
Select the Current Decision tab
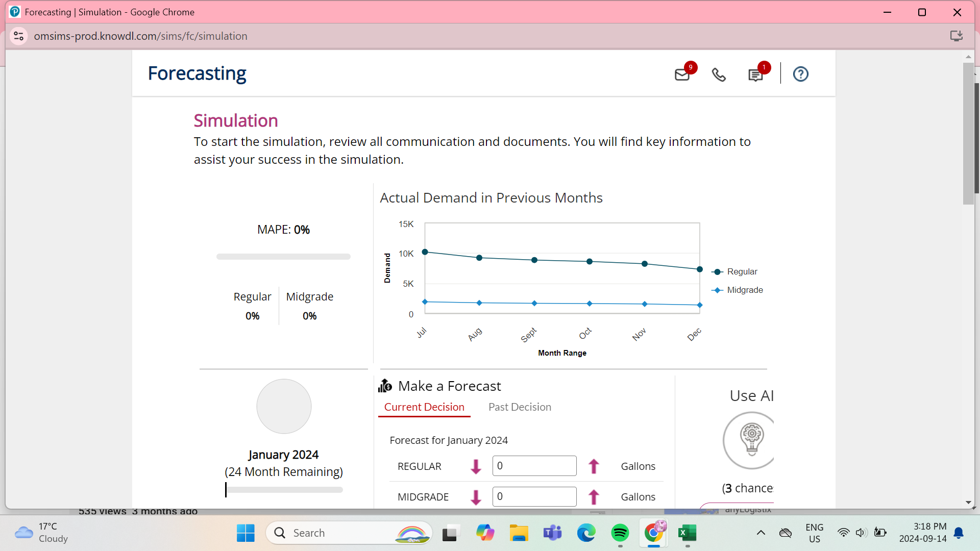click(424, 407)
